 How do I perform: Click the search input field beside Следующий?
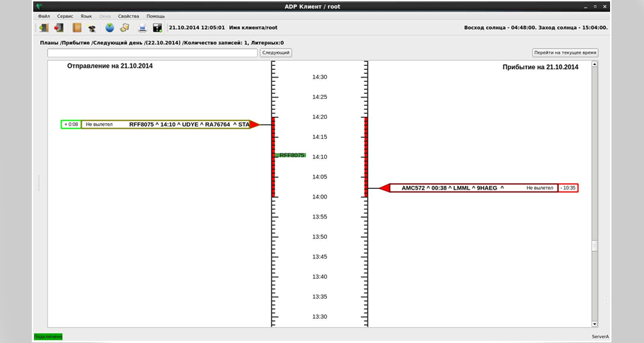(x=152, y=53)
